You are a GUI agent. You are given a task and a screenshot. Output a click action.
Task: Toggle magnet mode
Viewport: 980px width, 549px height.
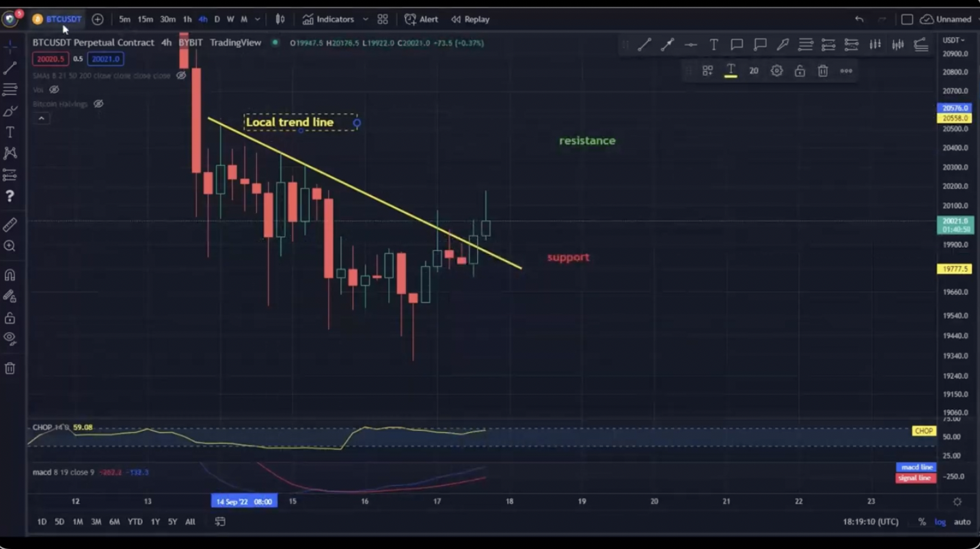click(x=10, y=275)
